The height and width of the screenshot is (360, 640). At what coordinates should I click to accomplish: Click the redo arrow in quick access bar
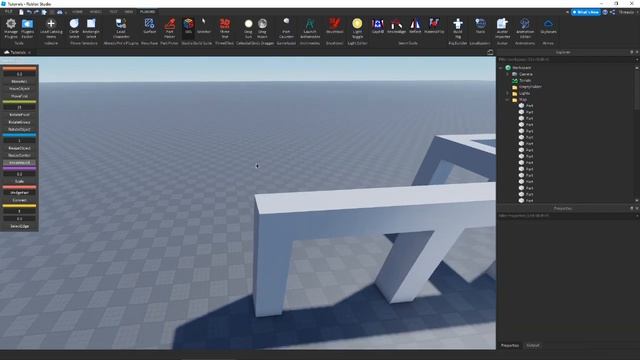coord(37,12)
